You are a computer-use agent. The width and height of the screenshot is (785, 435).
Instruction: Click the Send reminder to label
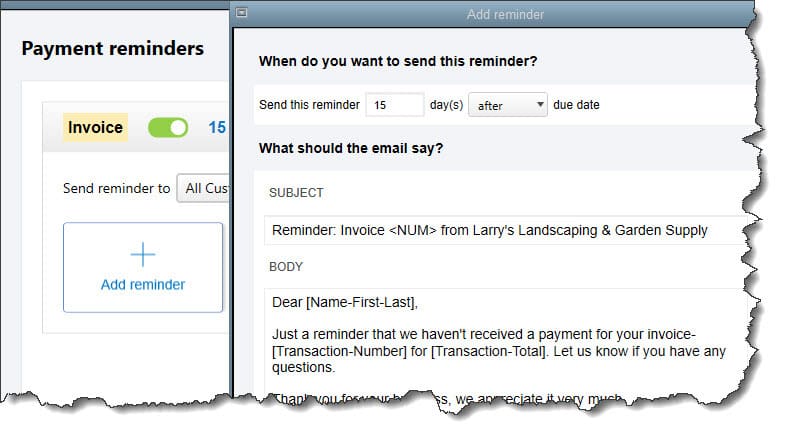(x=116, y=188)
